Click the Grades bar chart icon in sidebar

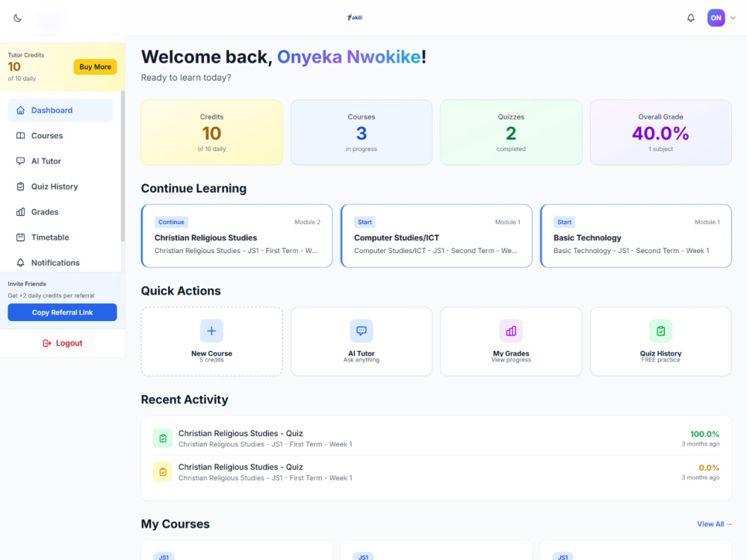(x=20, y=212)
